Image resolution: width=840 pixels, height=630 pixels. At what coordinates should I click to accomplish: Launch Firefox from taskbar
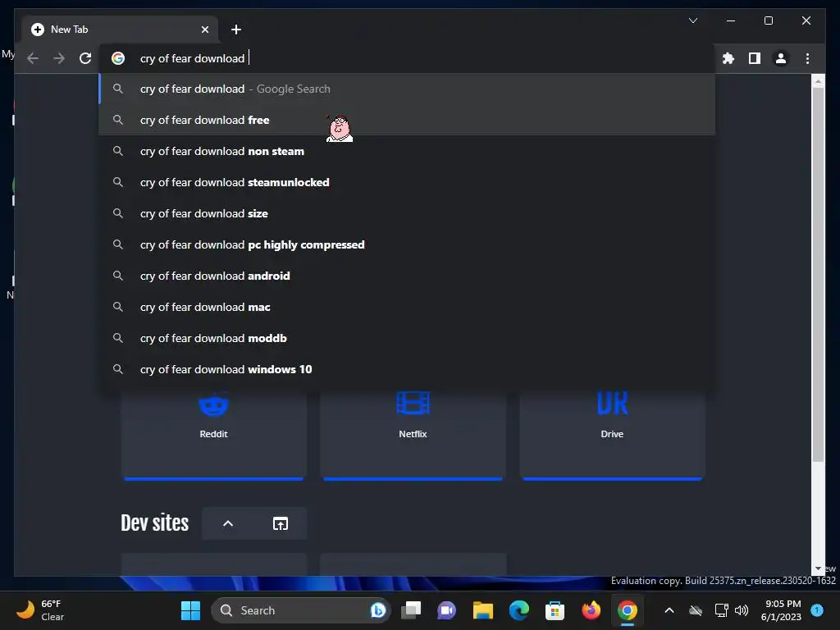591,610
